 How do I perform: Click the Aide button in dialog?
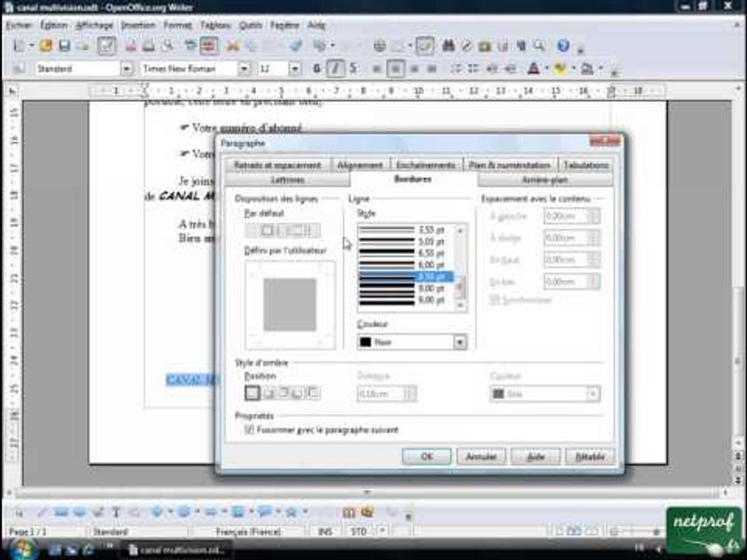(x=535, y=457)
